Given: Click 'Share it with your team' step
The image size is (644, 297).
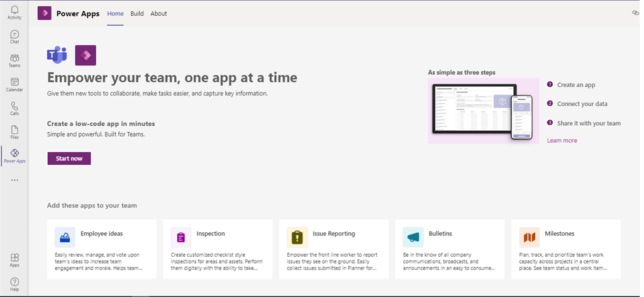Looking at the screenshot, I should [x=589, y=123].
